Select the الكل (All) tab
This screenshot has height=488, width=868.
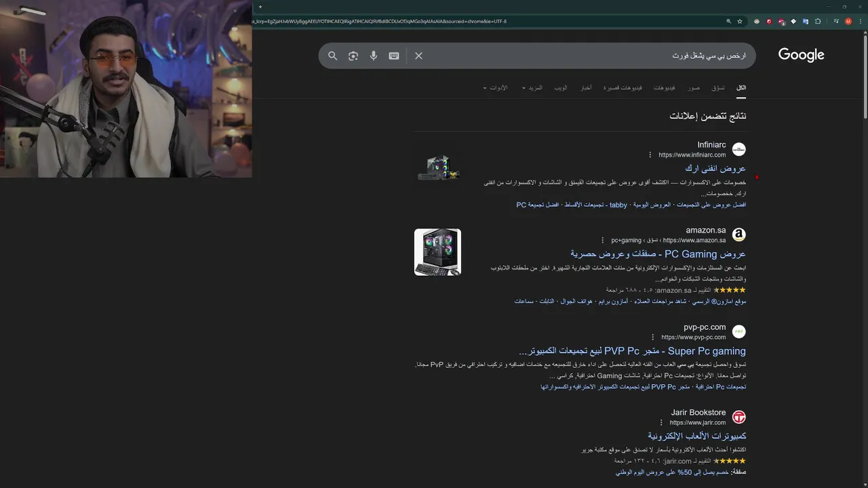click(741, 88)
